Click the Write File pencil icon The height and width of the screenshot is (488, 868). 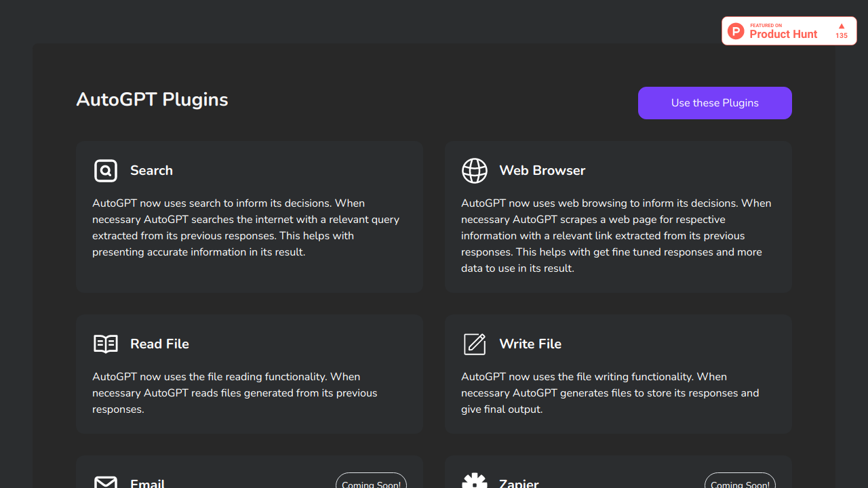(475, 344)
